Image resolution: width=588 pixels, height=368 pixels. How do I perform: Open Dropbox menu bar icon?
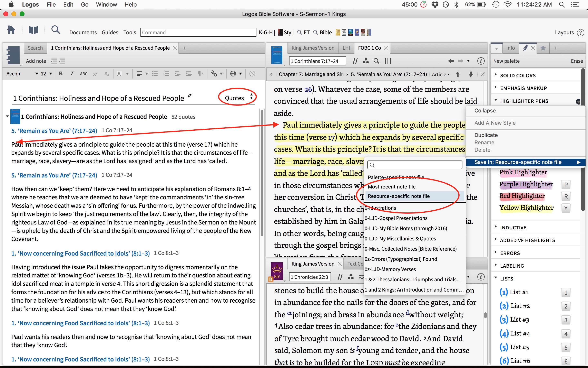coord(435,4)
